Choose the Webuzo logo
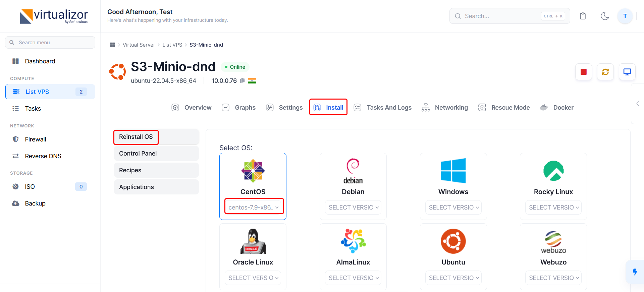 553,242
